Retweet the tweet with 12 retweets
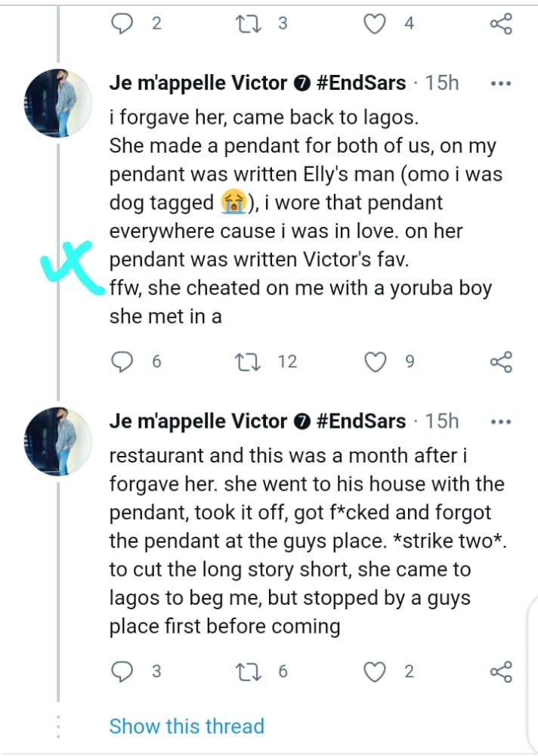The image size is (538, 756). click(x=247, y=362)
